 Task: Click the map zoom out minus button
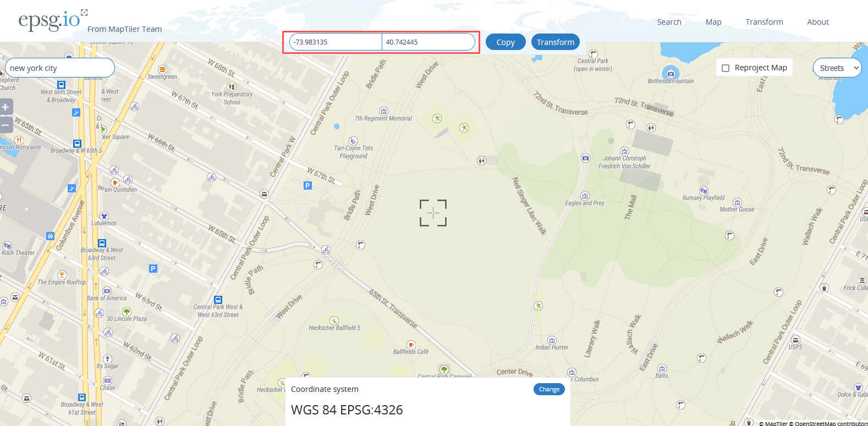6,125
